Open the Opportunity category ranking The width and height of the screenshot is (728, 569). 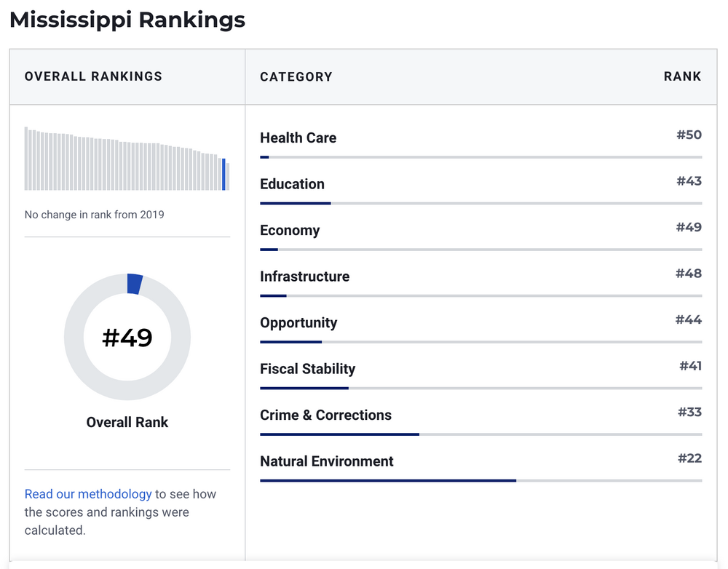click(298, 322)
